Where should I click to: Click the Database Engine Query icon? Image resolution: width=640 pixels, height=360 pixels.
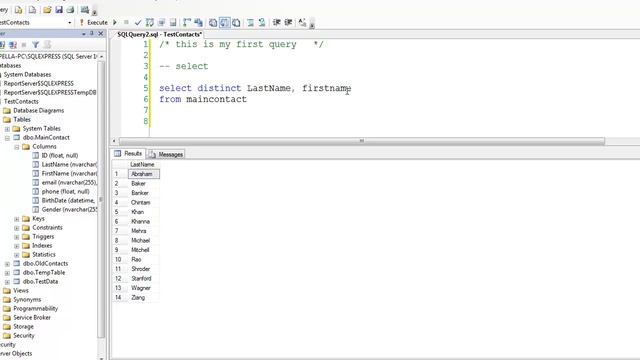click(x=18, y=10)
